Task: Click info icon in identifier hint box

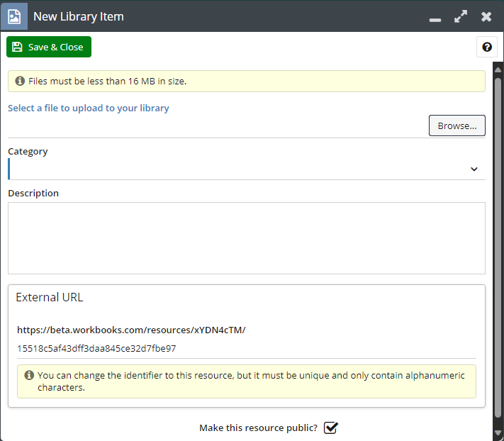Action: pyautogui.click(x=29, y=375)
